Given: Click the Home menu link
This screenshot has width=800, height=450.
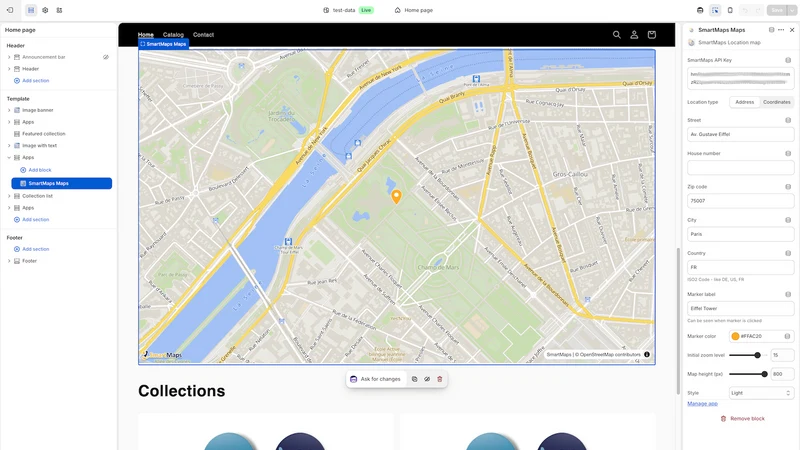Looking at the screenshot, I should (x=145, y=35).
